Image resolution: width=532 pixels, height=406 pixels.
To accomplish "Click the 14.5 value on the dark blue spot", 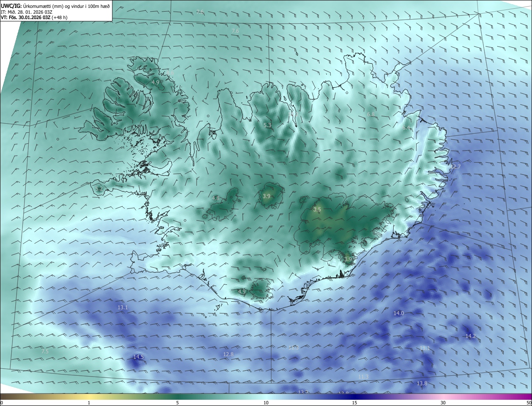I will tap(138, 357).
